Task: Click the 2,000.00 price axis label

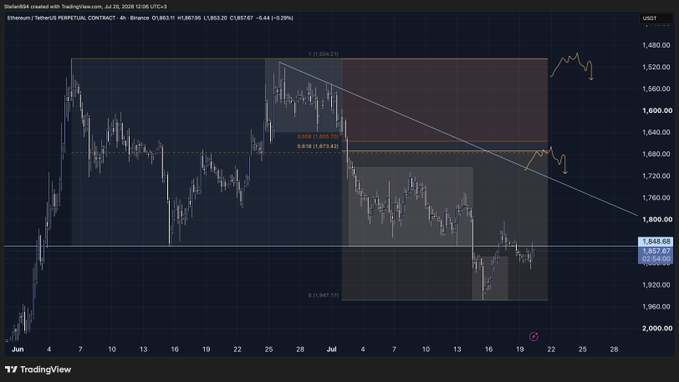Action: point(656,328)
